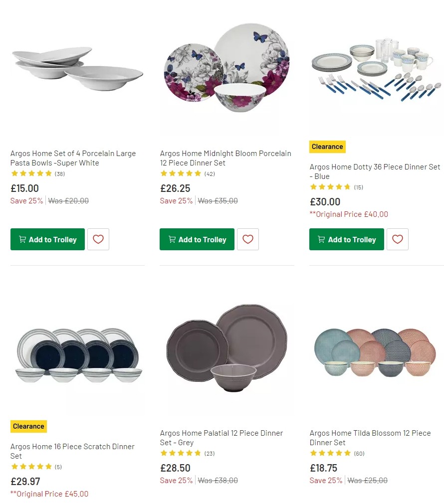Click the heart icon beside Dotty dinner set
This screenshot has width=444, height=504.
coord(397,239)
